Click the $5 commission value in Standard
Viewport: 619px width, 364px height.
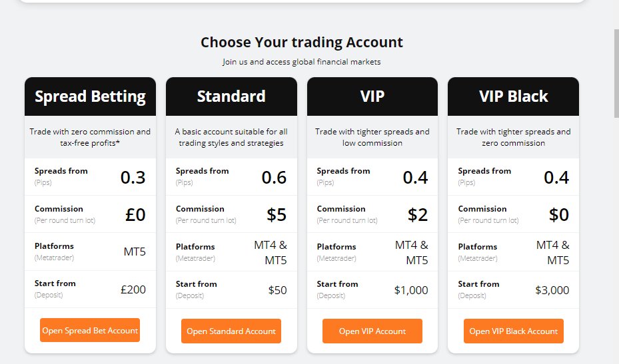(x=277, y=215)
